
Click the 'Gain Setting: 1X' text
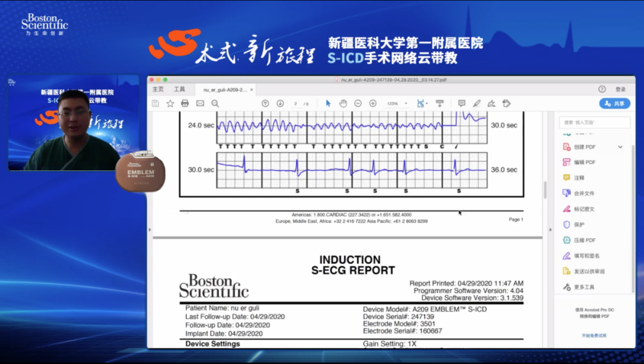click(389, 344)
